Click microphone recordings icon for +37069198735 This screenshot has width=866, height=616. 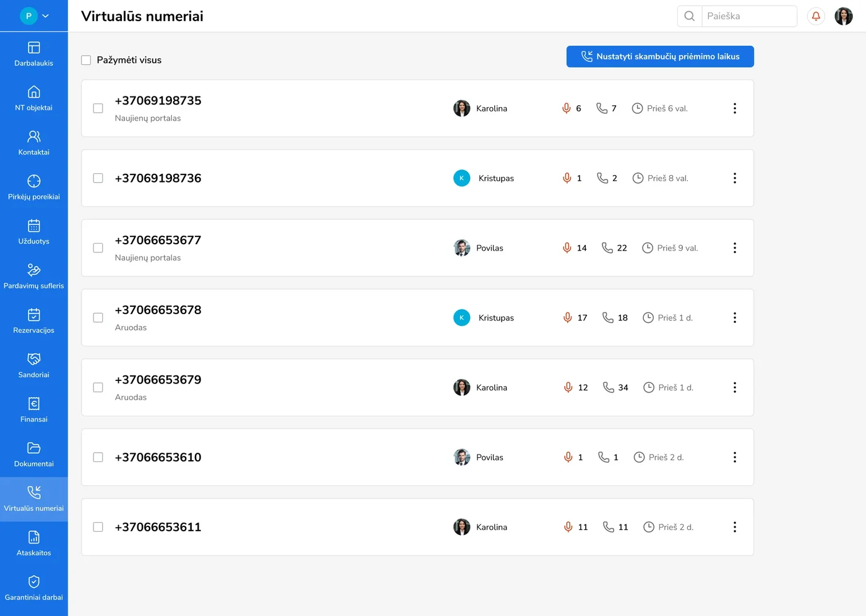pyautogui.click(x=567, y=108)
